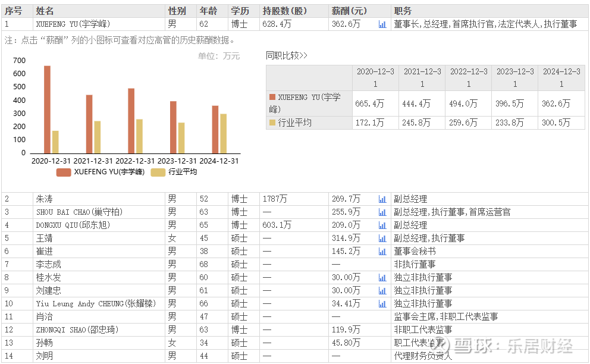Click the 代理财务负责人 position text
The image size is (590, 364).
click(x=423, y=356)
